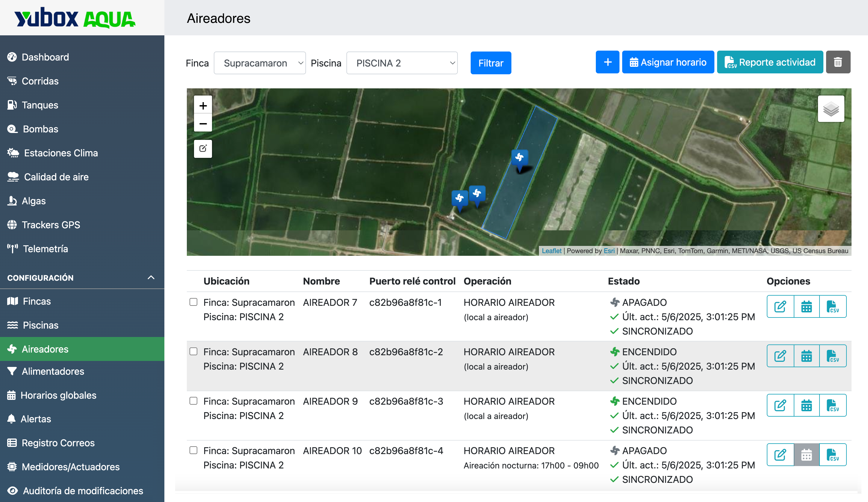Go to Dashboard in sidebar
The image size is (868, 502).
45,57
